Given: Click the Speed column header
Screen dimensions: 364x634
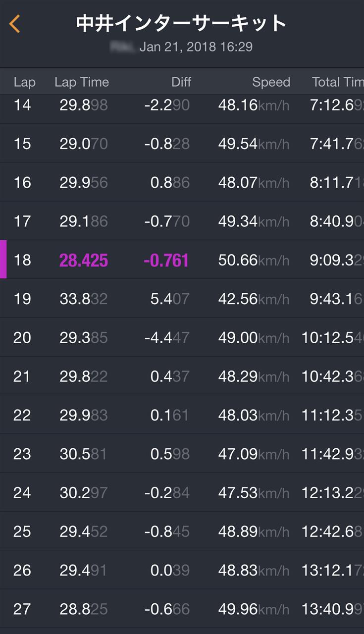Looking at the screenshot, I should [x=271, y=82].
